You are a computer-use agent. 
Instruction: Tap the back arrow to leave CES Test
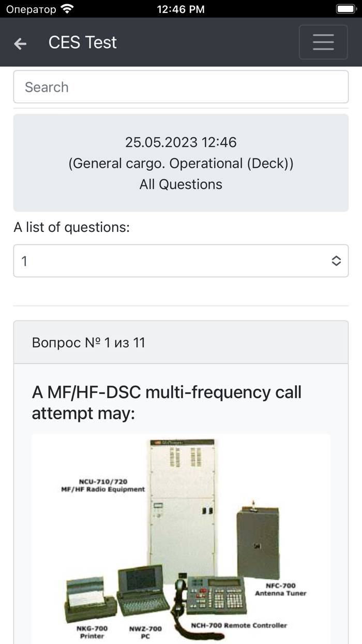20,43
